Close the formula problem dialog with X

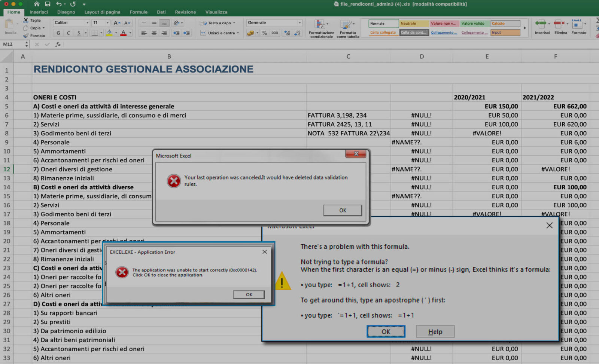tap(549, 225)
